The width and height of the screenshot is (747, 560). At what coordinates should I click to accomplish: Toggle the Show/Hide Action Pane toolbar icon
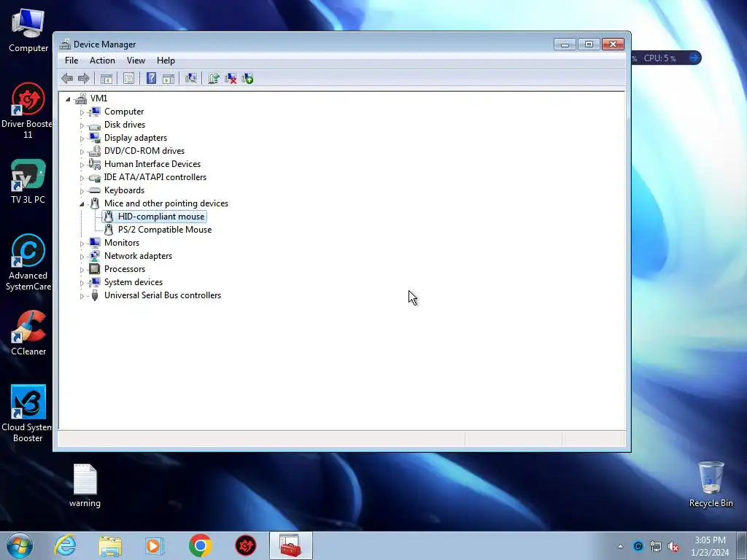169,79
